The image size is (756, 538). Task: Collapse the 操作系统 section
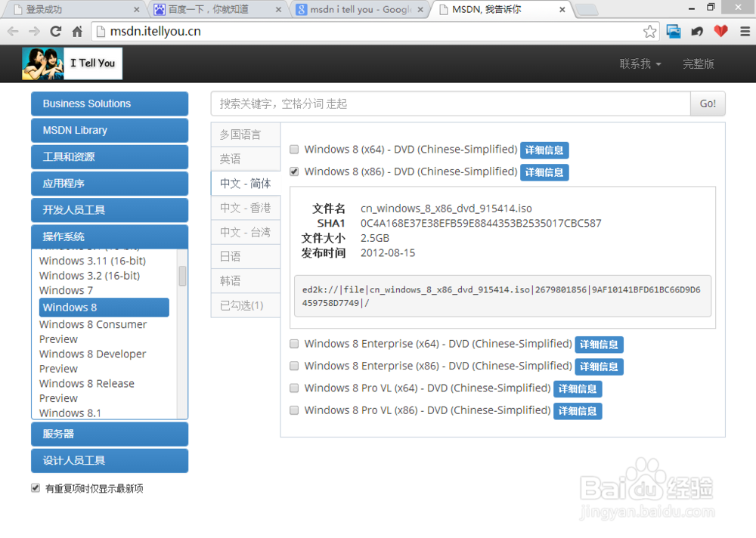point(110,237)
